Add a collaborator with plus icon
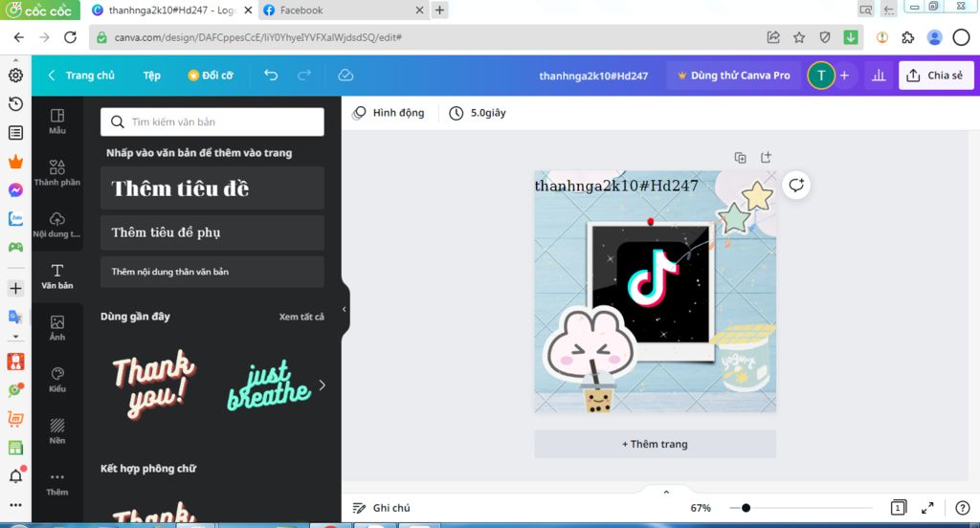The height and width of the screenshot is (528, 980). click(x=844, y=76)
